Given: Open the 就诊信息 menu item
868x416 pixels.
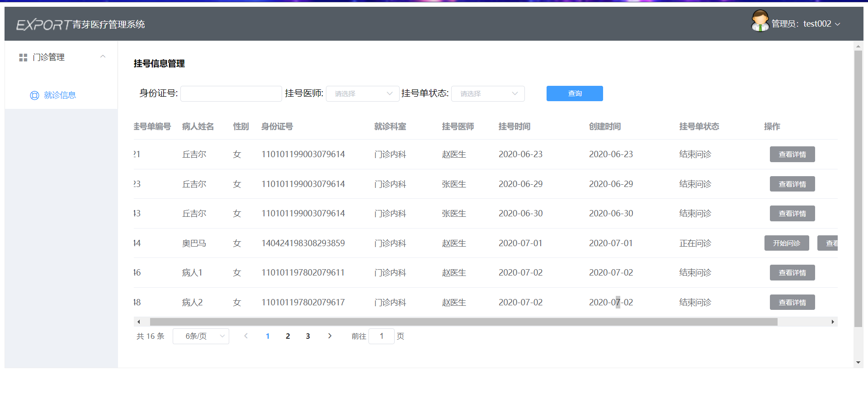Looking at the screenshot, I should (x=61, y=95).
